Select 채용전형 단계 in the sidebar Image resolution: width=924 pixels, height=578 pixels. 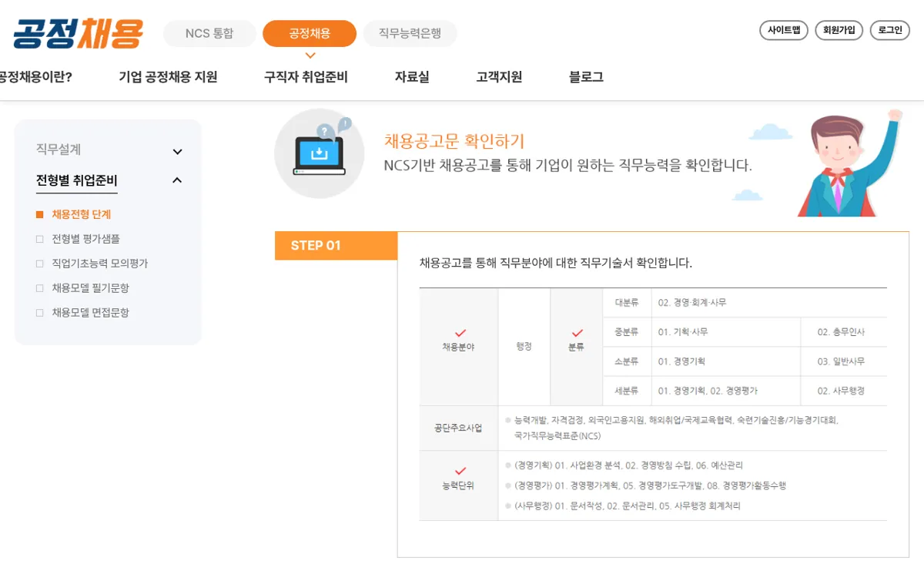pyautogui.click(x=82, y=214)
